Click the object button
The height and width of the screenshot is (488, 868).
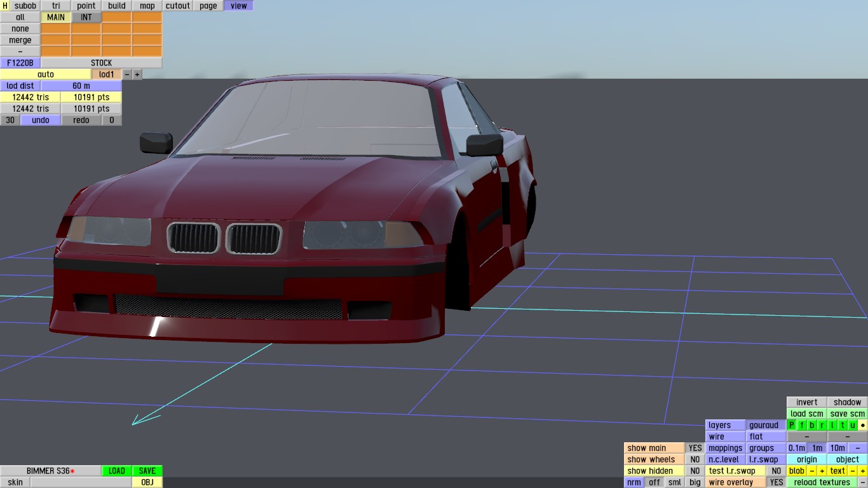(x=848, y=459)
